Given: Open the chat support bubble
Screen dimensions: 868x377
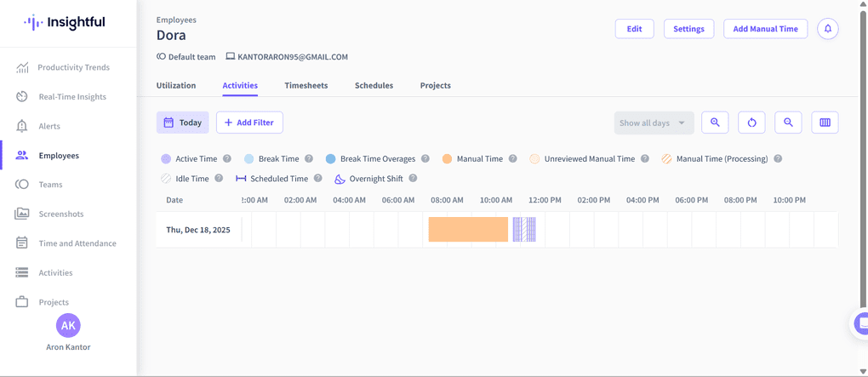Looking at the screenshot, I should pyautogui.click(x=860, y=323).
